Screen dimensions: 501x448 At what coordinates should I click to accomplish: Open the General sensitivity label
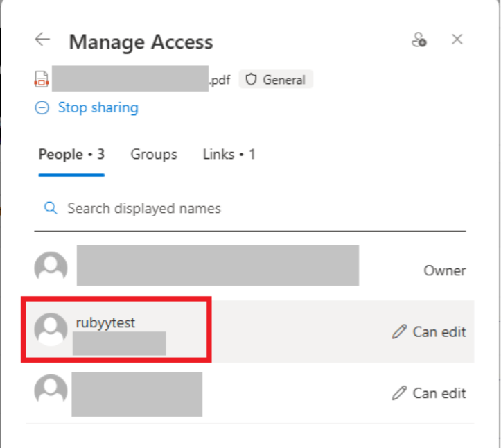pyautogui.click(x=276, y=79)
